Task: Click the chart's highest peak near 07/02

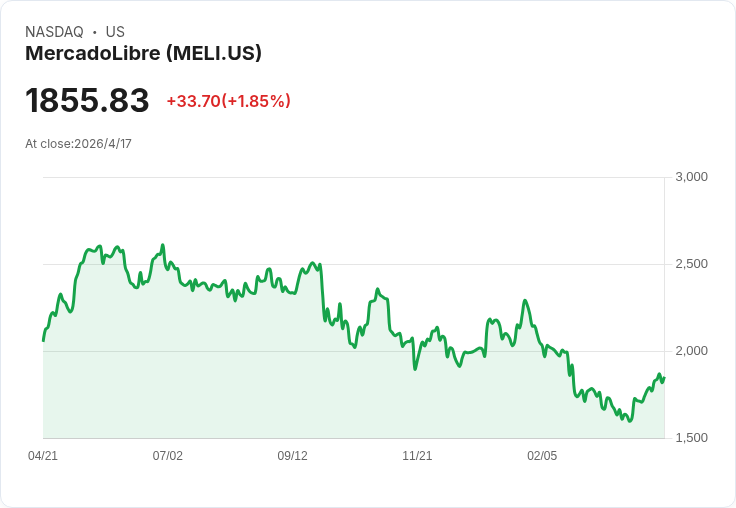Action: (x=163, y=245)
